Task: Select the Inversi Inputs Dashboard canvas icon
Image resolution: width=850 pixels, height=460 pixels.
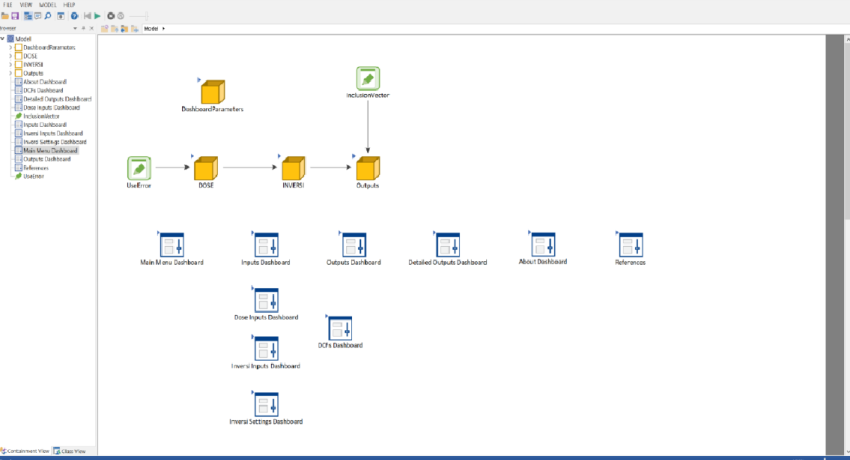Action: click(266, 349)
